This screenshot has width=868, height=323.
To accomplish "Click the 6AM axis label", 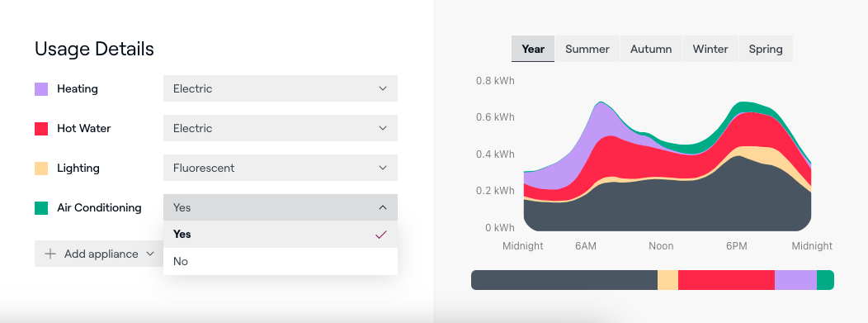I will pyautogui.click(x=586, y=246).
